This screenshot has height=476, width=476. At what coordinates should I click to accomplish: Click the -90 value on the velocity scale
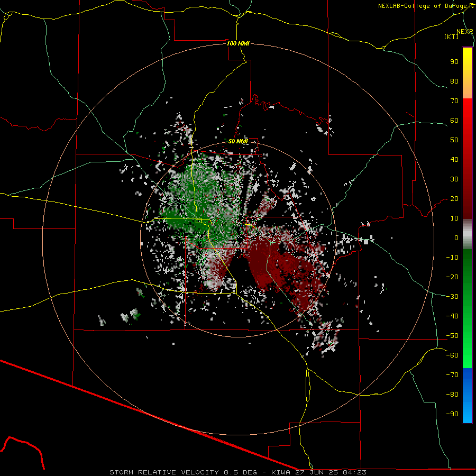coord(452,414)
